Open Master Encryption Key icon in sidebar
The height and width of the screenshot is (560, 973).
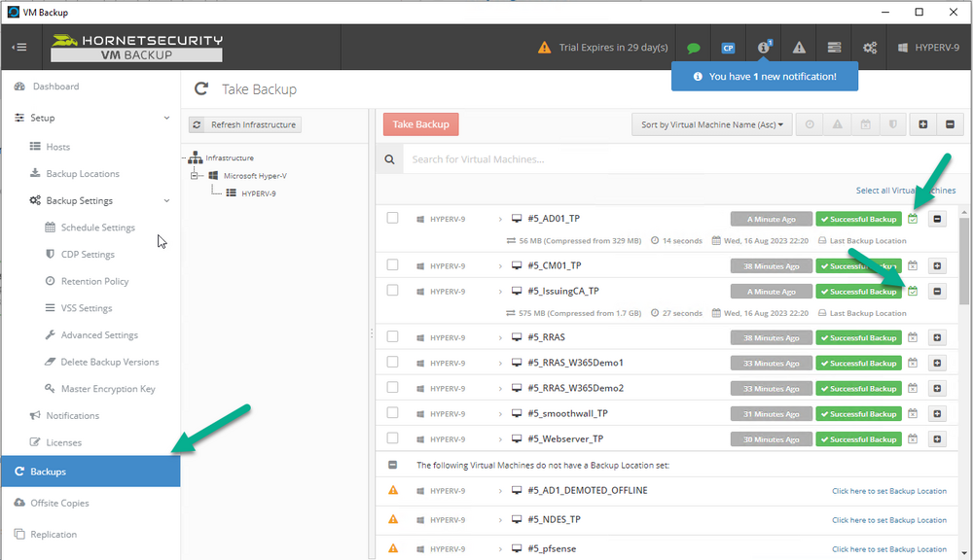pos(50,389)
